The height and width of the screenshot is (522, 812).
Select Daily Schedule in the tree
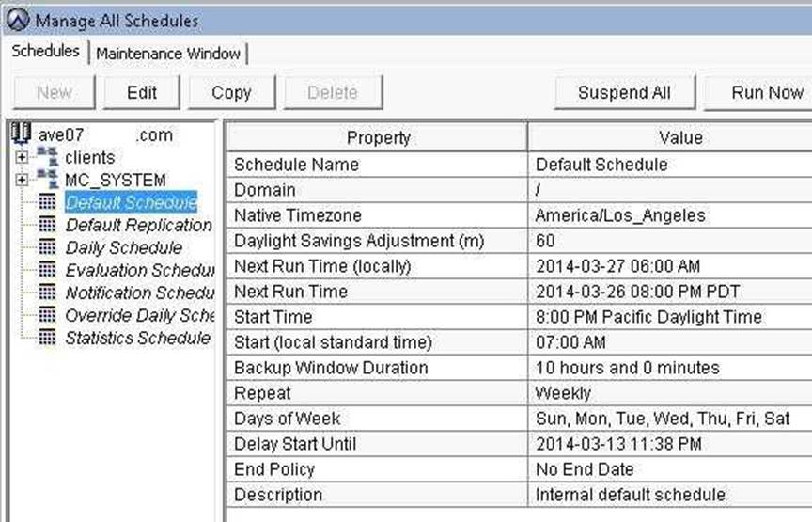tap(124, 247)
